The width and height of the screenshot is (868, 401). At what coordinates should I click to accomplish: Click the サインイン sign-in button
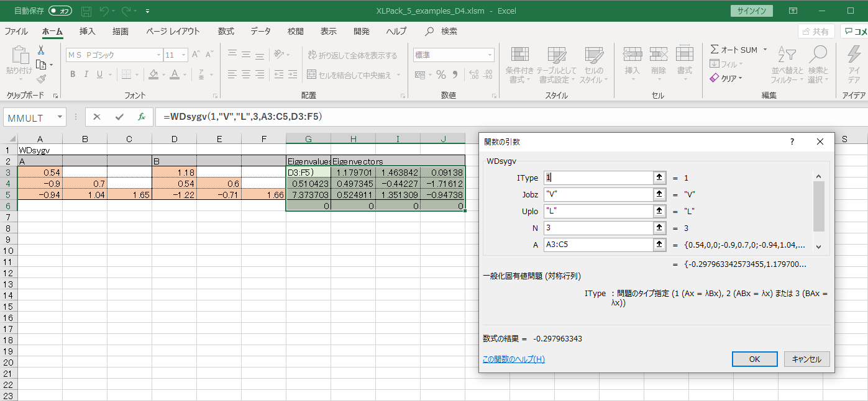(x=752, y=11)
